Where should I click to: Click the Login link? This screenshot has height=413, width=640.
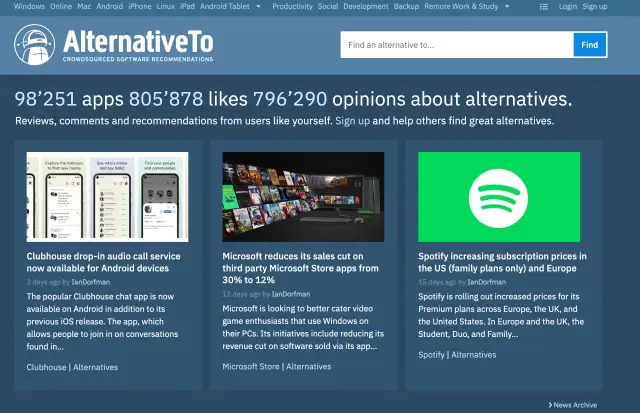tap(568, 7)
